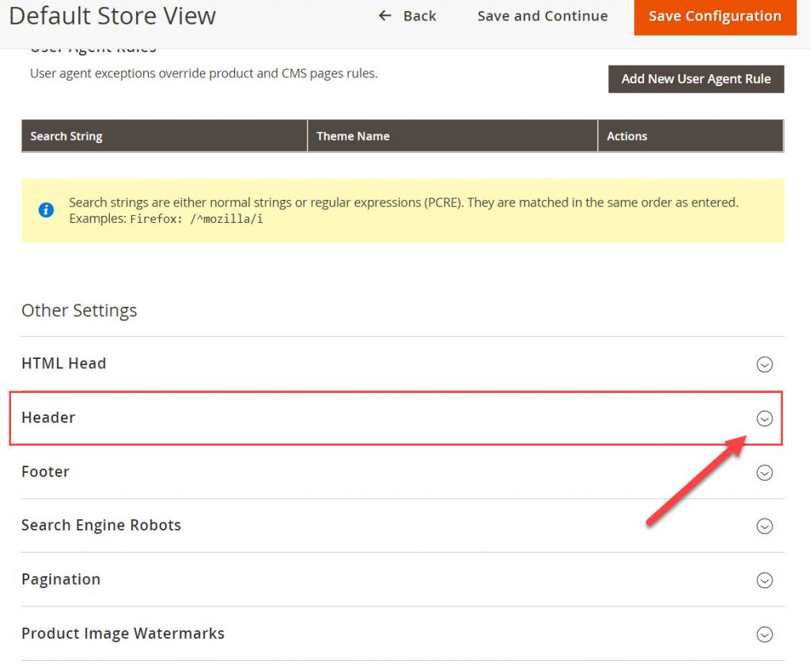Click Save and Continue

pos(542,16)
